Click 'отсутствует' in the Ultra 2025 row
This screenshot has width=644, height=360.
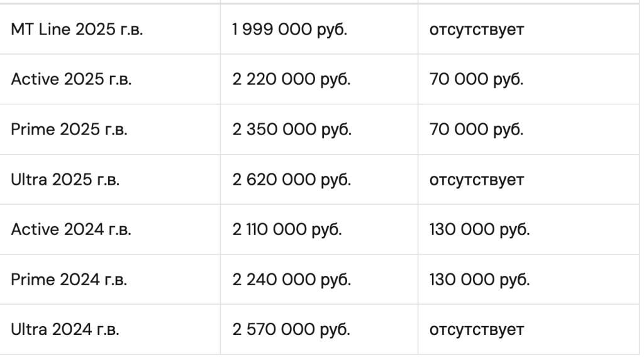click(x=477, y=180)
